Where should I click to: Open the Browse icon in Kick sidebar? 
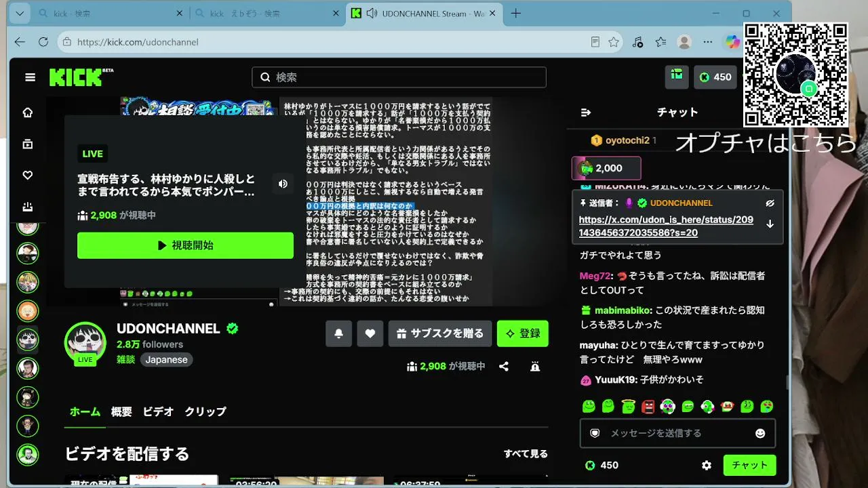click(28, 144)
